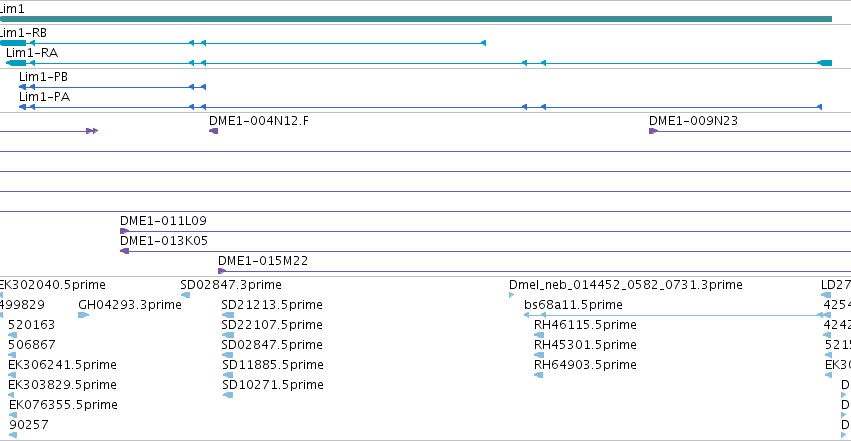851x441 pixels.
Task: Select the RH45301.5prime EST label
Action: 585,345
